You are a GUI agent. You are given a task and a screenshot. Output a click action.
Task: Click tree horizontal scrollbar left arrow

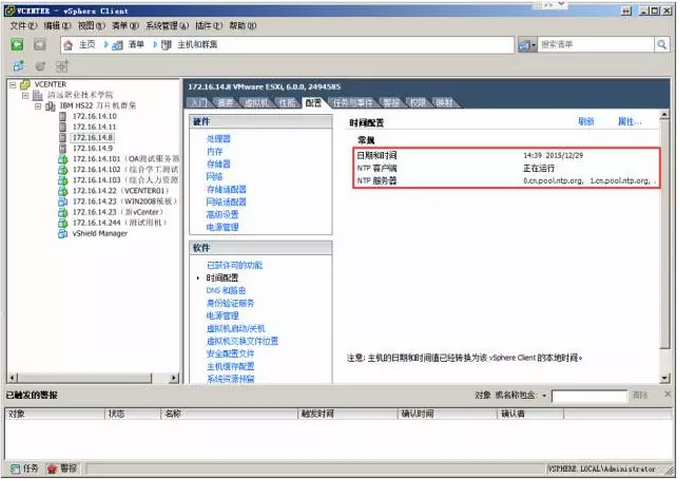click(13, 378)
